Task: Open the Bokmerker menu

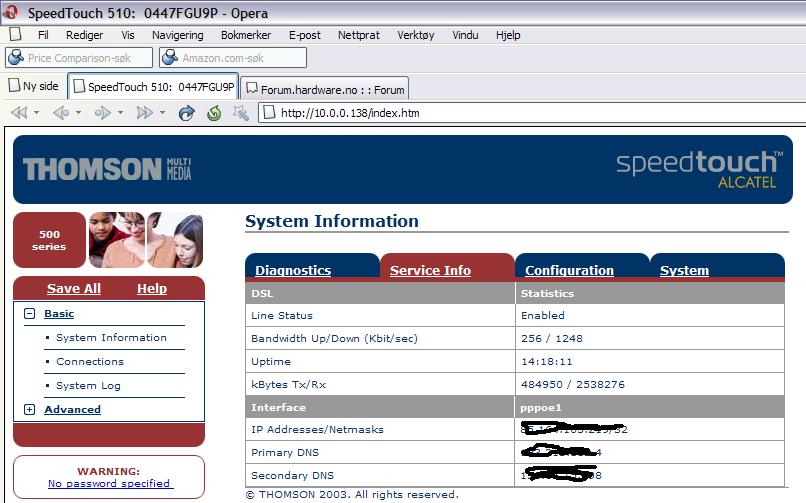Action: 246,35
